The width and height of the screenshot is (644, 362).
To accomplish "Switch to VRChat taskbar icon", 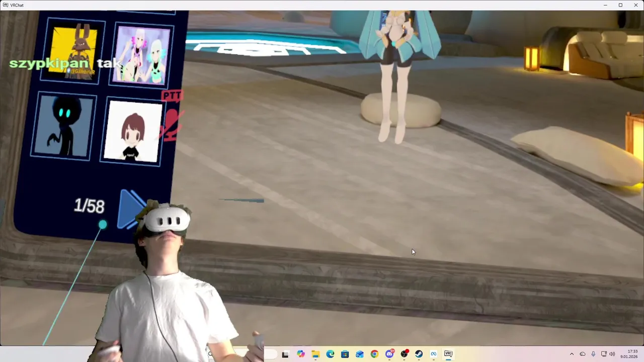I will tap(448, 354).
